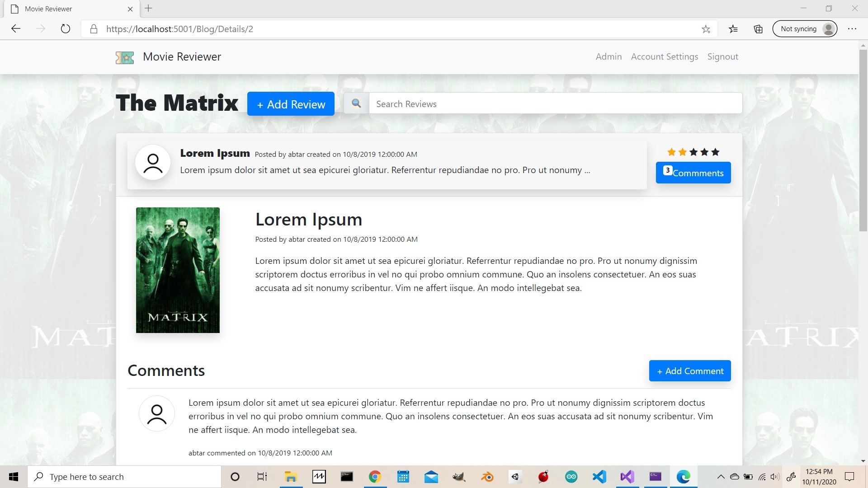Open the browser Favorites list icon
This screenshot has height=488, width=868.
733,29
